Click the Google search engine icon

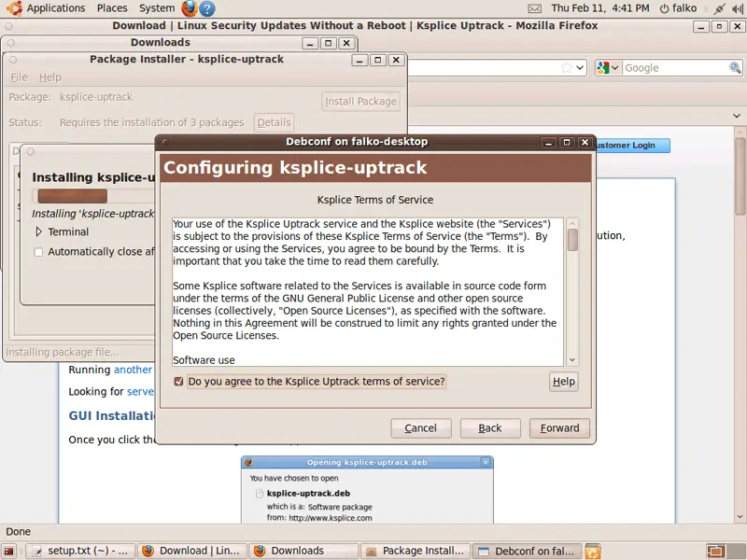click(602, 67)
